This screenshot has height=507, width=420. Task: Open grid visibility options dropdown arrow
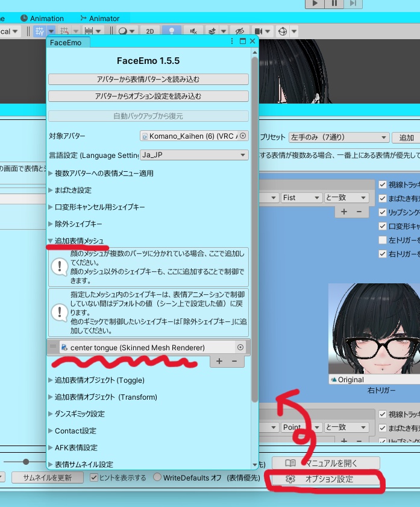(x=51, y=31)
